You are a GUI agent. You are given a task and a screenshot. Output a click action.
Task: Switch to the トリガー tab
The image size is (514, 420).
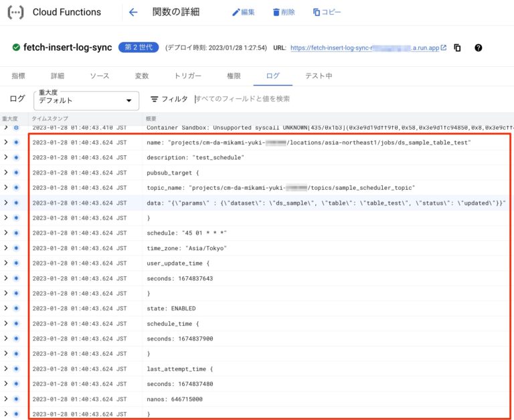point(188,76)
